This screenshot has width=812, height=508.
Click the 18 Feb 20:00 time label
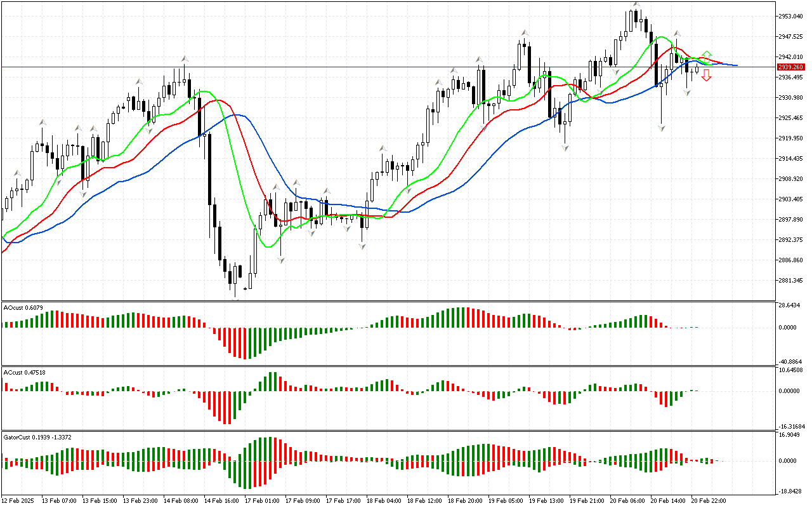coord(465,501)
